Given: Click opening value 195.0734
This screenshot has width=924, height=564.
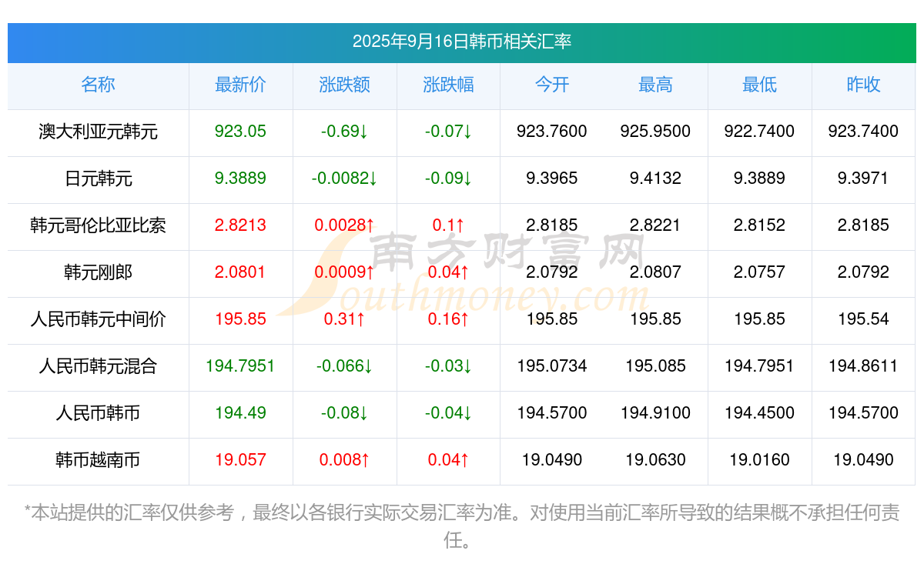Looking at the screenshot, I should (x=552, y=366).
